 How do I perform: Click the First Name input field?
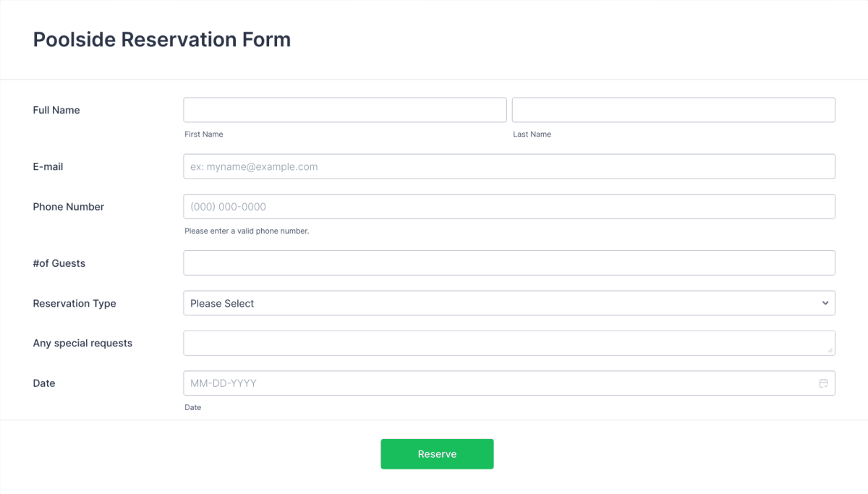[345, 109]
